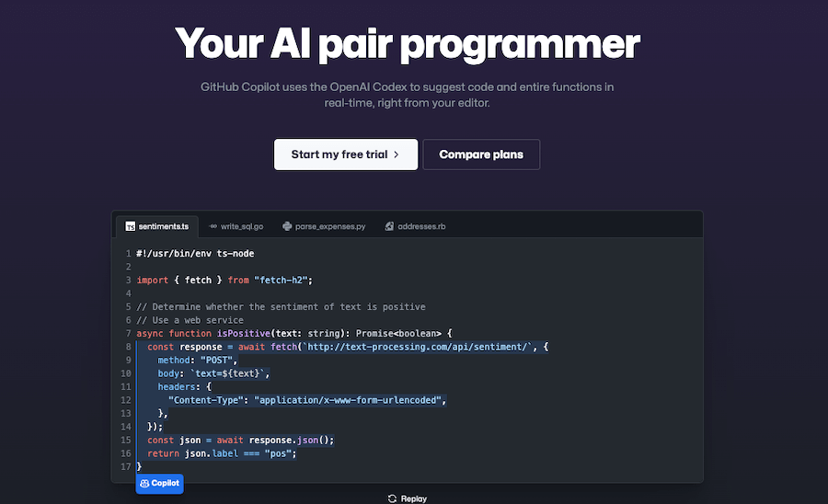Click the comment '// Use a web service'
The image size is (828, 504).
190,320
